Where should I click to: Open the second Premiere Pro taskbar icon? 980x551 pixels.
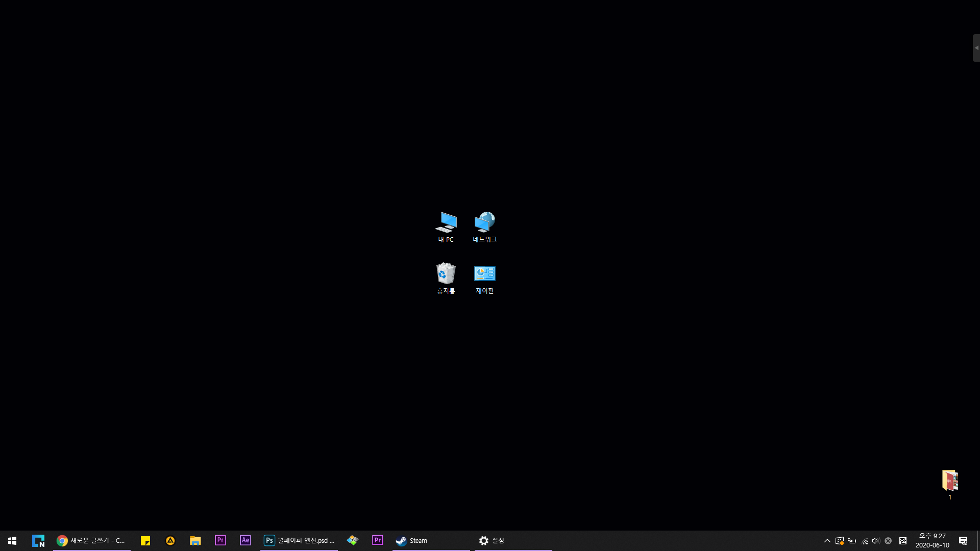pos(378,541)
